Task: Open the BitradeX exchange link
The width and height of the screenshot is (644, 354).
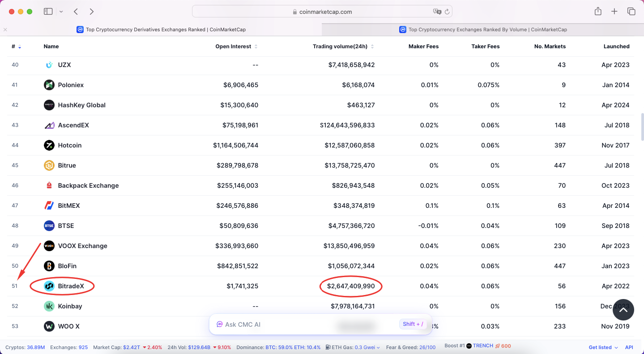Action: point(71,286)
